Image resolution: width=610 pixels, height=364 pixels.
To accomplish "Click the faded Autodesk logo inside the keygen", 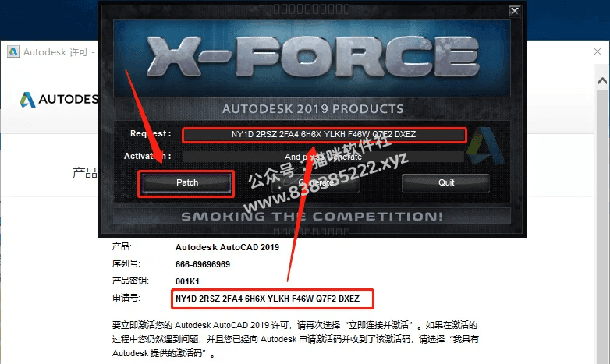I will (x=485, y=146).
